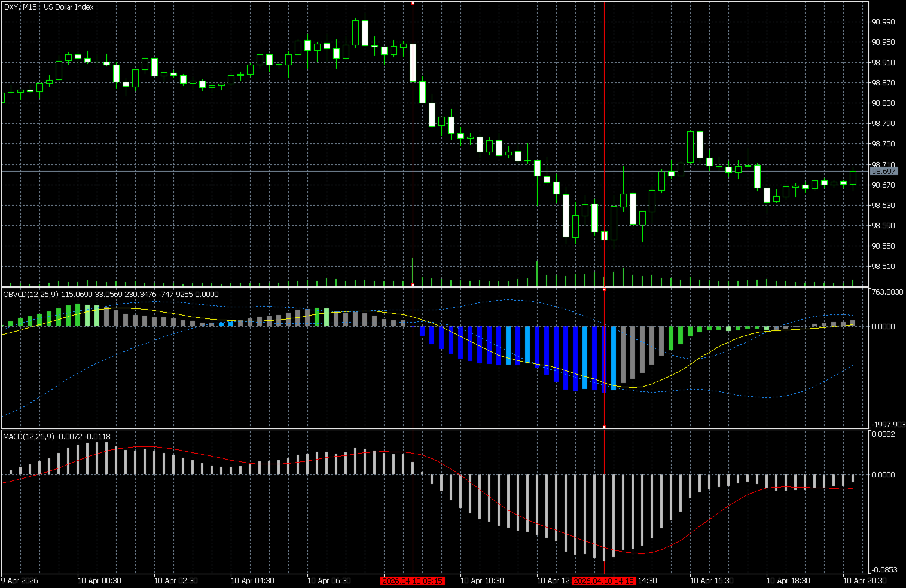Click the 10 Apr 00:30 time label
This screenshot has height=588, width=906.
pos(99,581)
